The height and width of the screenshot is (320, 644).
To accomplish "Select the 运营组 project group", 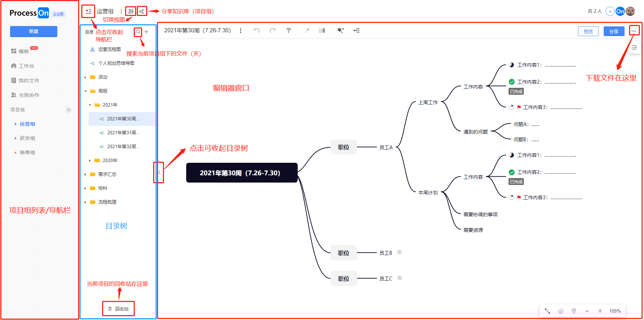I will (27, 124).
